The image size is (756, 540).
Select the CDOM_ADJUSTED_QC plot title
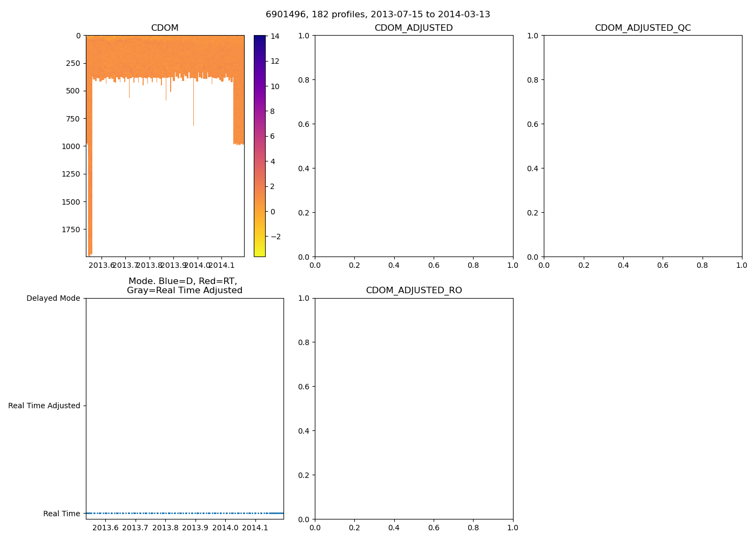643,28
